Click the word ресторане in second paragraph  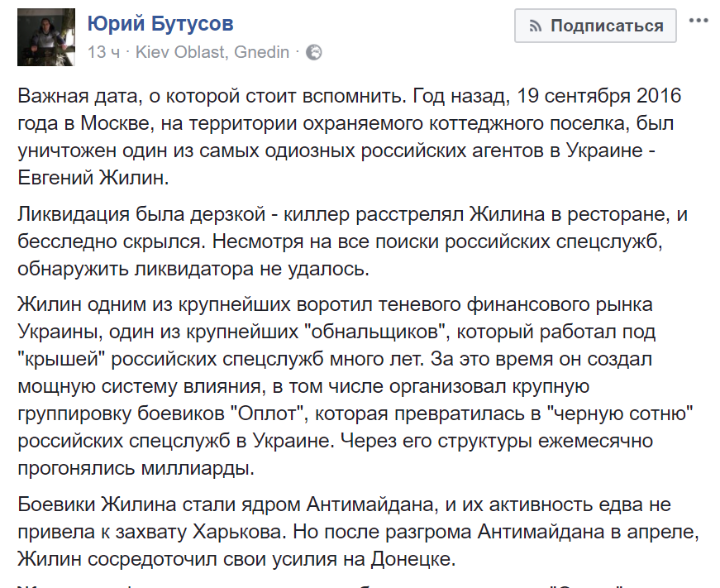coord(617,214)
